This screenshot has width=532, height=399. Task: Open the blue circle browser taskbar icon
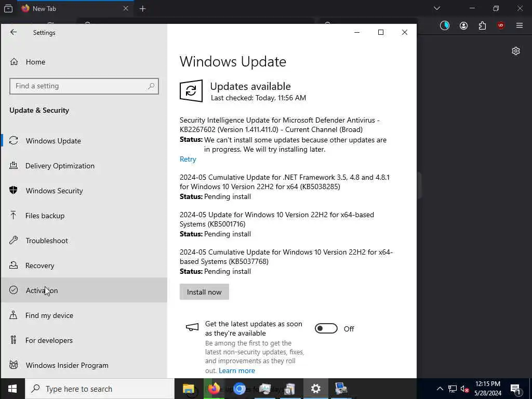[x=239, y=389]
